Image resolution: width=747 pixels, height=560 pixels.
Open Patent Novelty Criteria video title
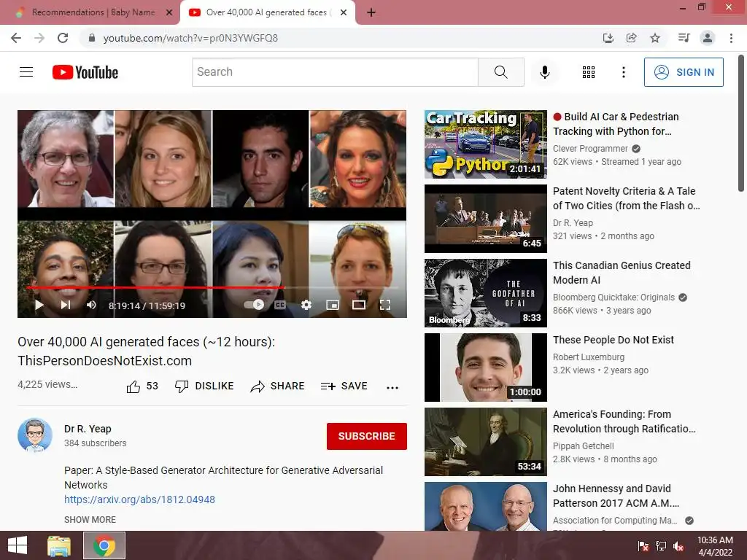coord(626,198)
